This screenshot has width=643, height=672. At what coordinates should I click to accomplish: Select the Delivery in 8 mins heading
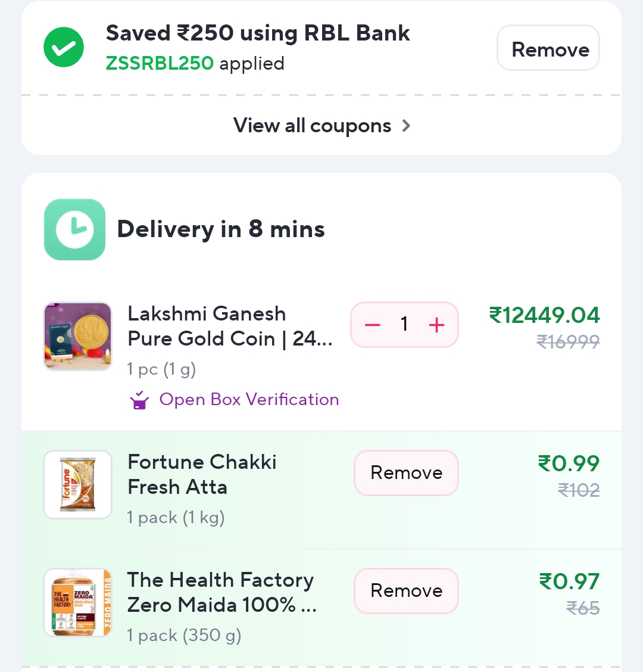(221, 229)
